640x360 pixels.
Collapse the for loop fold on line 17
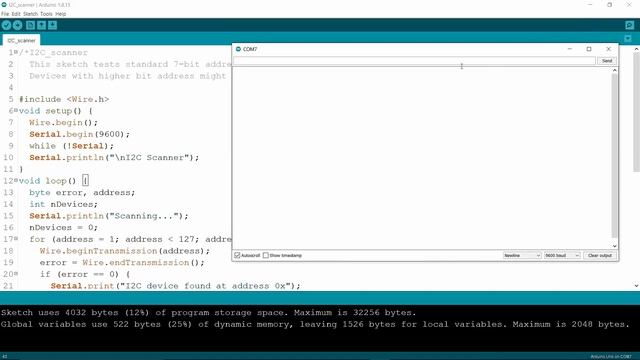16,238
